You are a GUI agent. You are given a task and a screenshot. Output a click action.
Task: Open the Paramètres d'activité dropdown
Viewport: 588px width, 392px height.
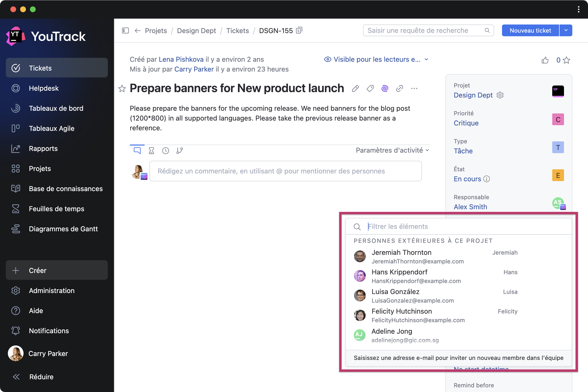(392, 150)
